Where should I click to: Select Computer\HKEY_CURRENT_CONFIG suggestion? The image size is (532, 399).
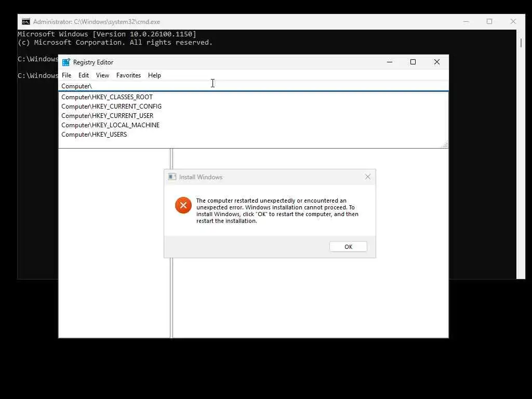click(x=254, y=107)
